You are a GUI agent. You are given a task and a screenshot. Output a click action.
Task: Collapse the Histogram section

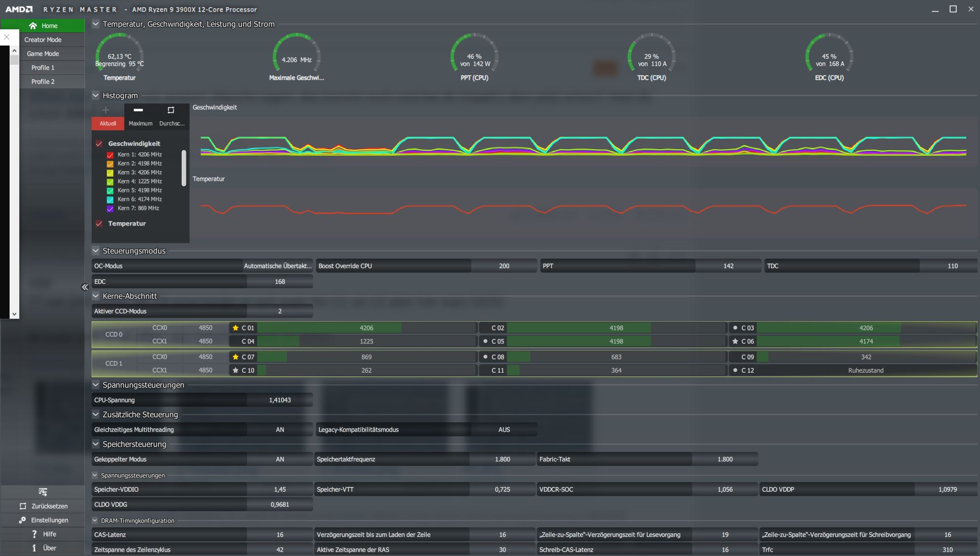[96, 95]
